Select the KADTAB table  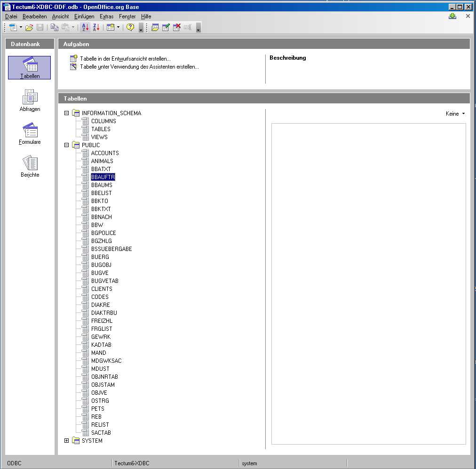point(102,344)
